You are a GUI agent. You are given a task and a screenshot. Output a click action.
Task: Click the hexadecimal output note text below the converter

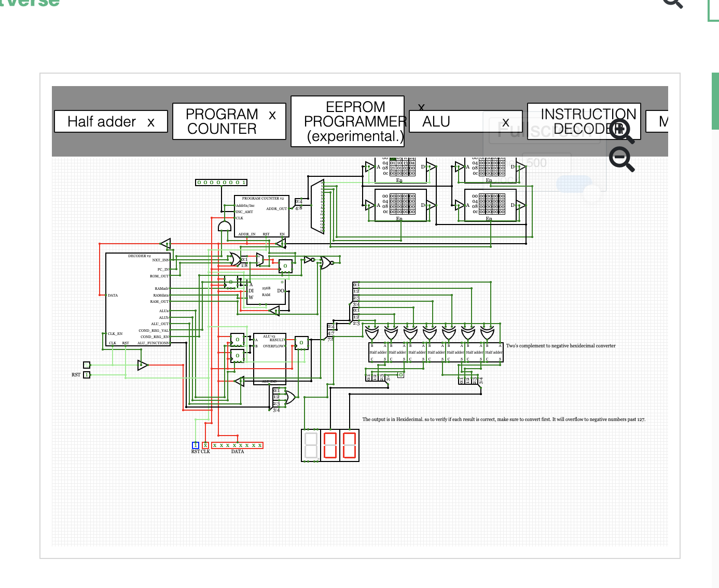[504, 419]
